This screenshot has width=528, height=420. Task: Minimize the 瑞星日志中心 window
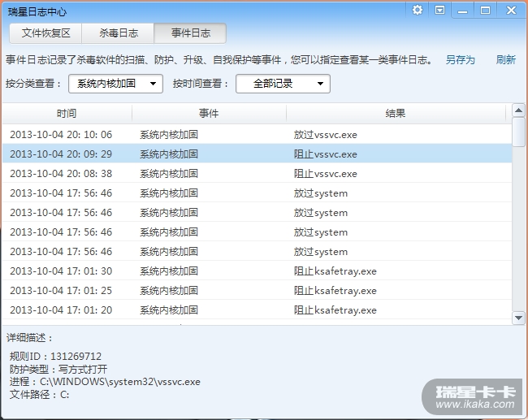[463, 11]
